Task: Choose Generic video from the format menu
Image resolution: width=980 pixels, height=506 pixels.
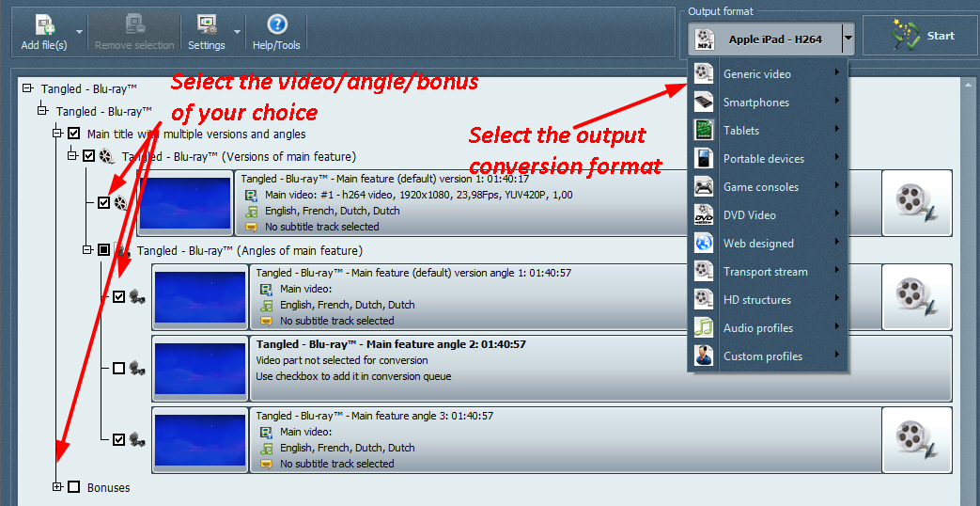Action: click(768, 73)
